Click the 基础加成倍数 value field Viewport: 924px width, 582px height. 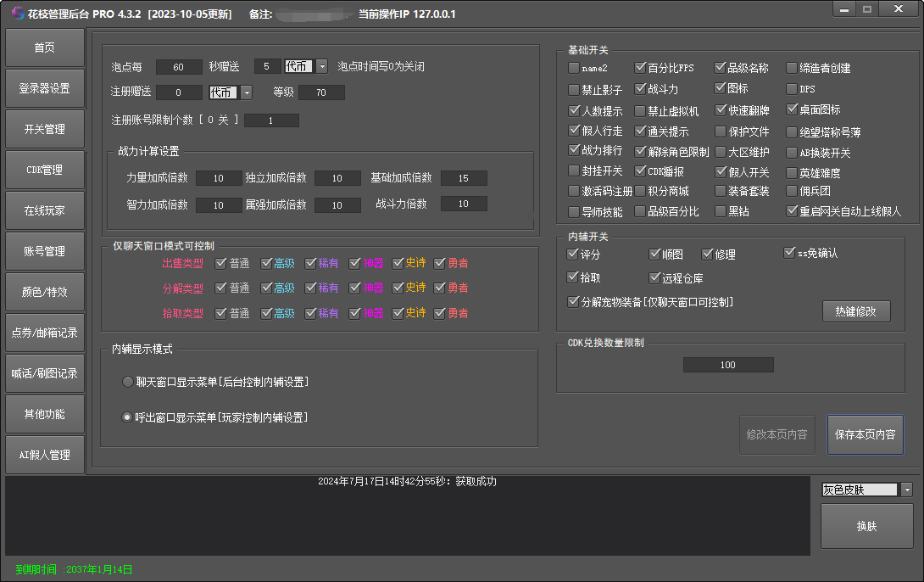(x=464, y=178)
